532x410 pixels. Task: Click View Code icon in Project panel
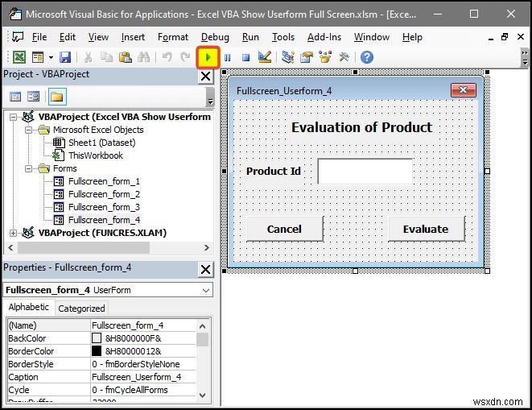pos(15,97)
